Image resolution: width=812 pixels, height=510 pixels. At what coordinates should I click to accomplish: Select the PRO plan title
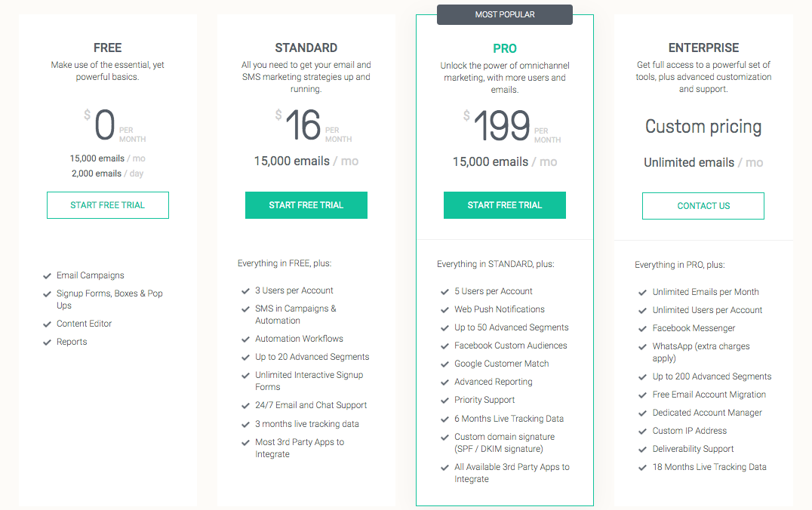coord(504,48)
